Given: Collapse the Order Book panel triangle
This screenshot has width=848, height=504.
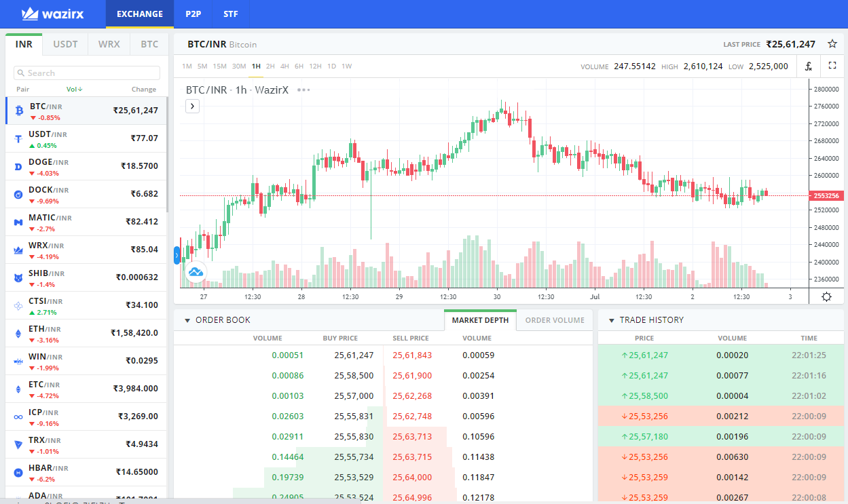Looking at the screenshot, I should 186,320.
